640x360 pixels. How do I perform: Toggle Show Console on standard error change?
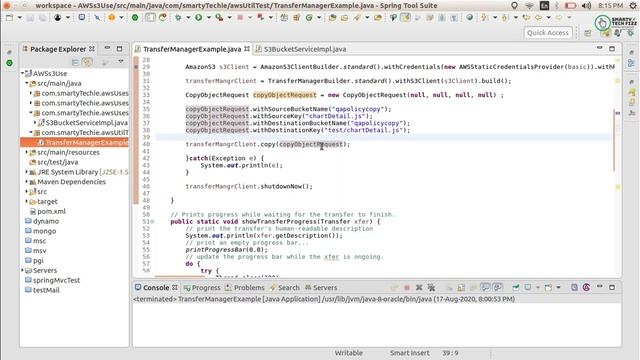point(497,288)
